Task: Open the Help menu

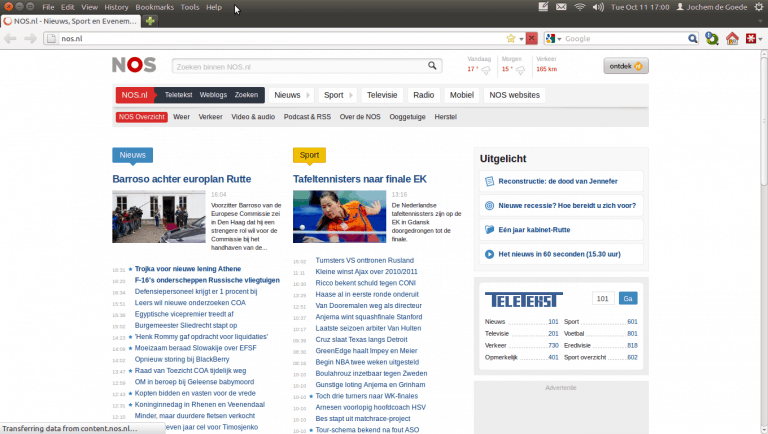Action: (x=214, y=7)
